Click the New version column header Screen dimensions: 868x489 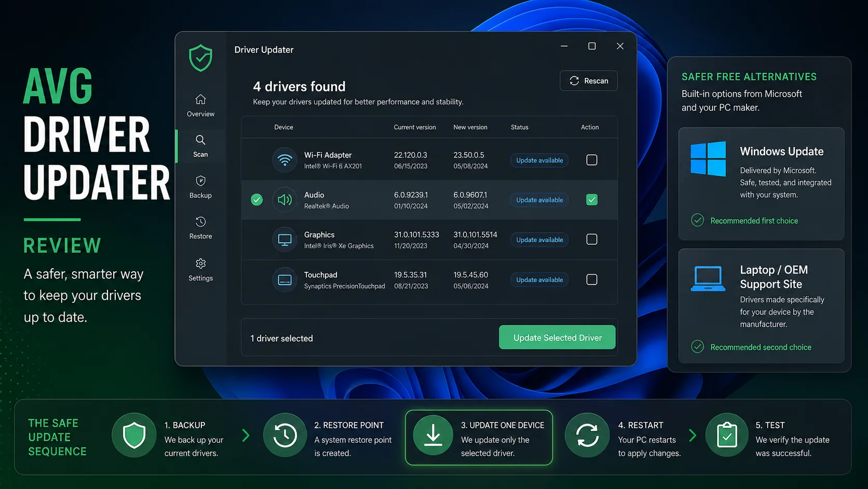click(470, 127)
